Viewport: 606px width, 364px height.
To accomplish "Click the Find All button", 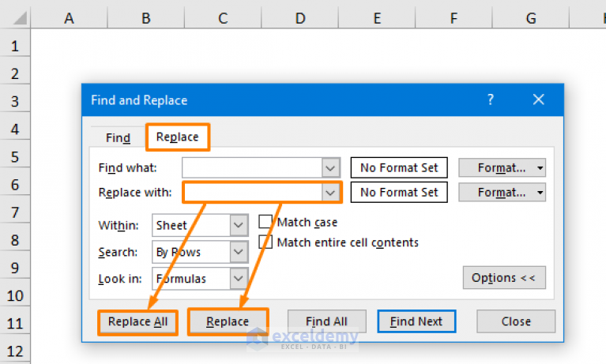I will point(326,321).
